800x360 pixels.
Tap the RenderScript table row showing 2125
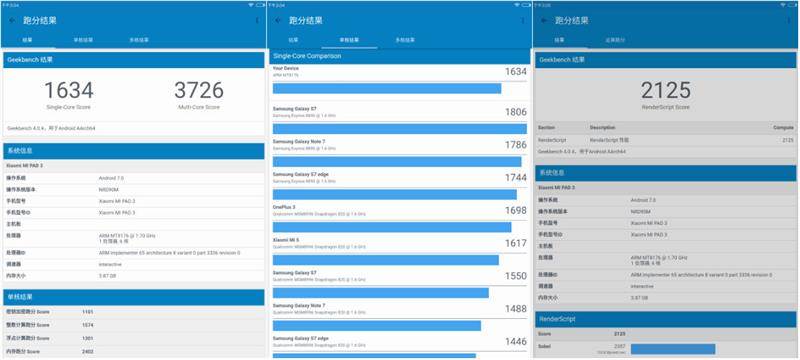click(666, 140)
